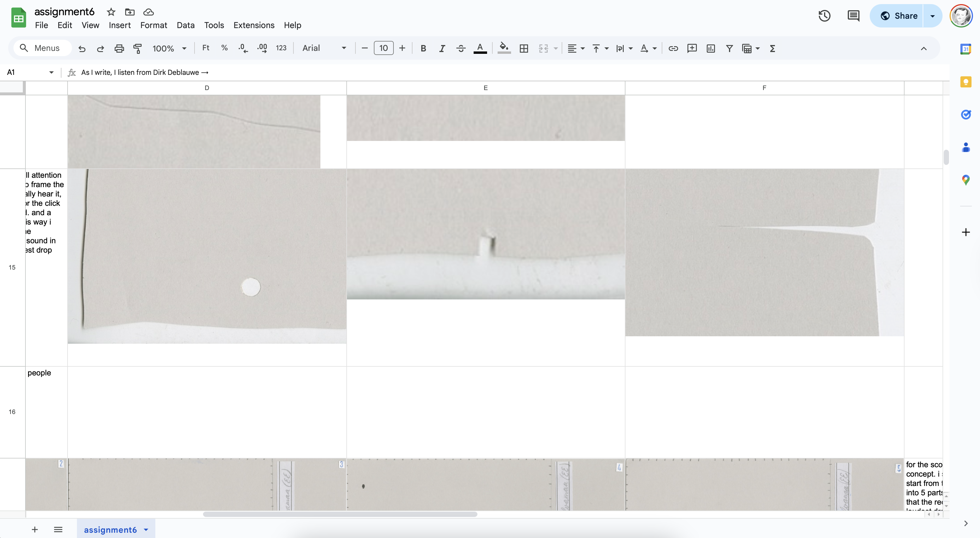Image resolution: width=980 pixels, height=538 pixels.
Task: Insert a chart using toolbar icon
Action: coord(710,48)
